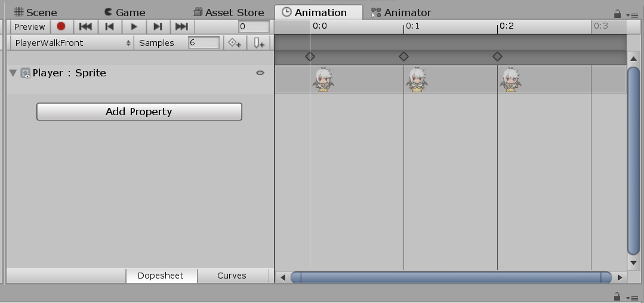Jump to the last keyframe

coord(182,26)
